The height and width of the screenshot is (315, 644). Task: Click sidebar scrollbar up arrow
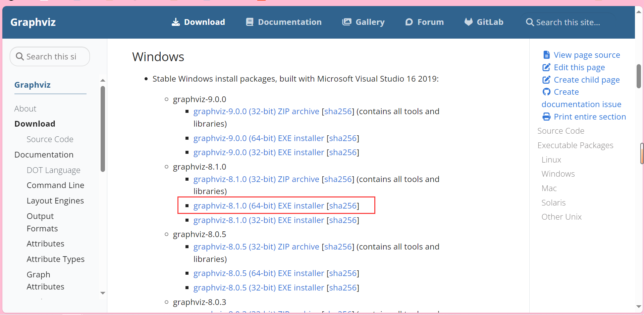[x=103, y=80]
